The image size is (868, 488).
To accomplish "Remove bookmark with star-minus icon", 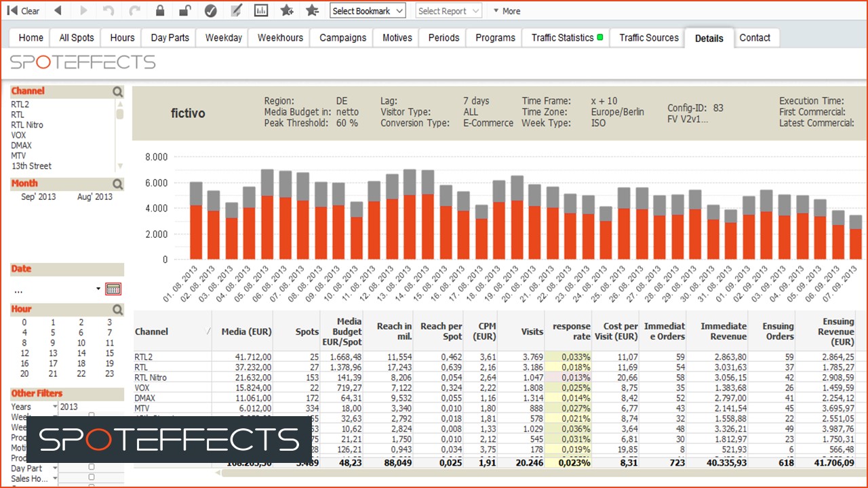I will (x=312, y=11).
